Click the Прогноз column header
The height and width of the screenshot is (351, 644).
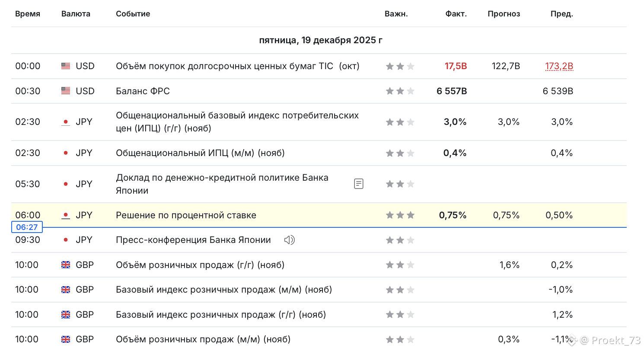504,14
